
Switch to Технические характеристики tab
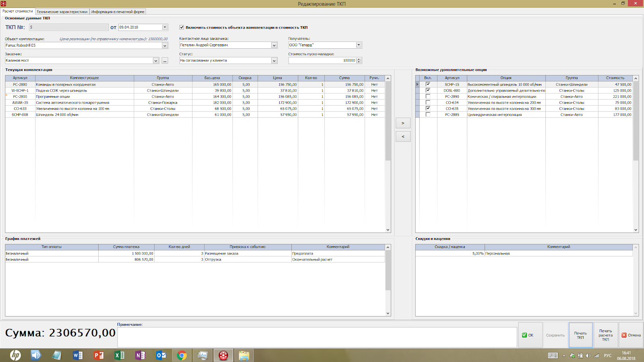pyautogui.click(x=62, y=12)
